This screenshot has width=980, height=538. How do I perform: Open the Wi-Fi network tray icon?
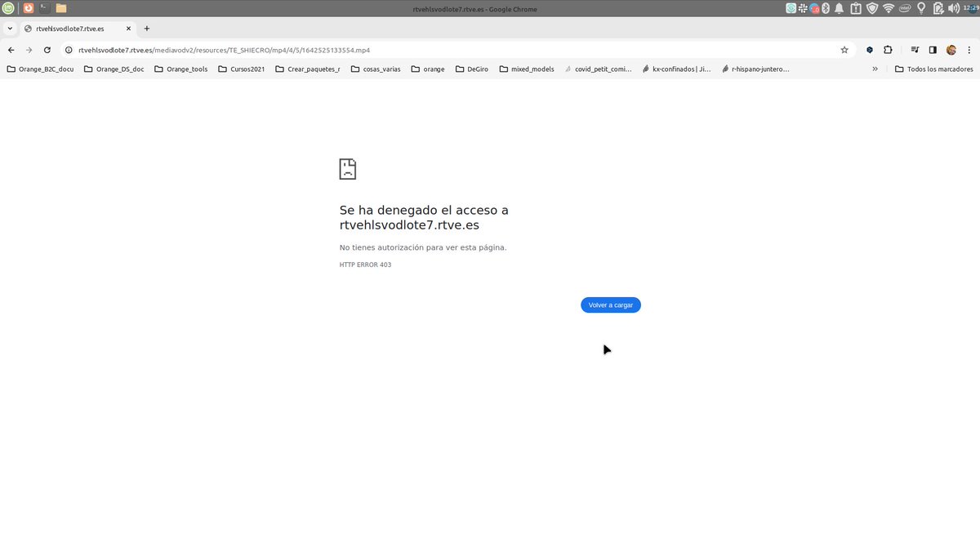click(889, 8)
